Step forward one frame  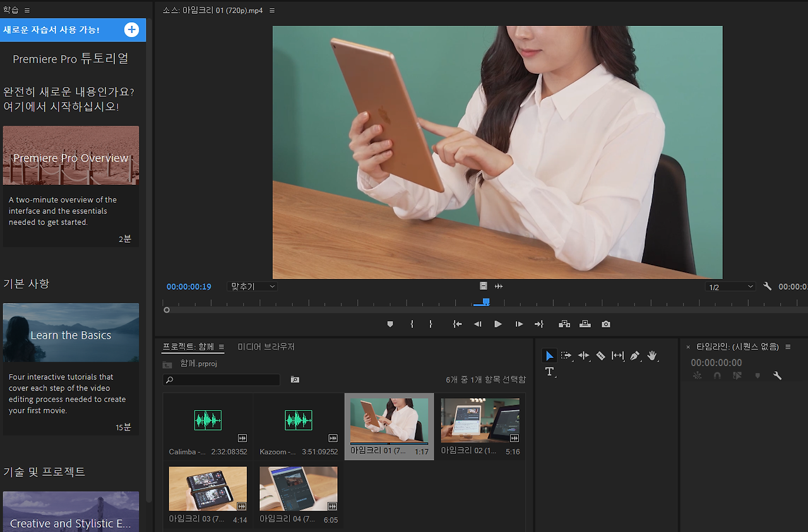[519, 324]
